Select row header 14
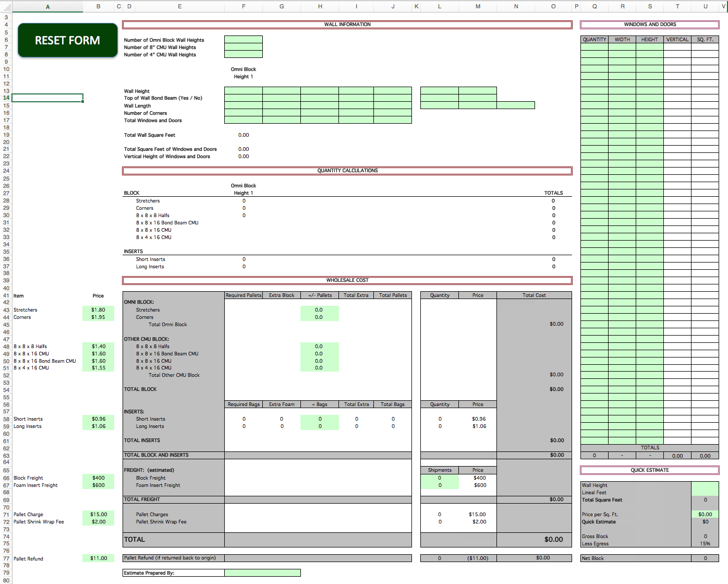Image resolution: width=728 pixels, height=584 pixels. (6, 98)
